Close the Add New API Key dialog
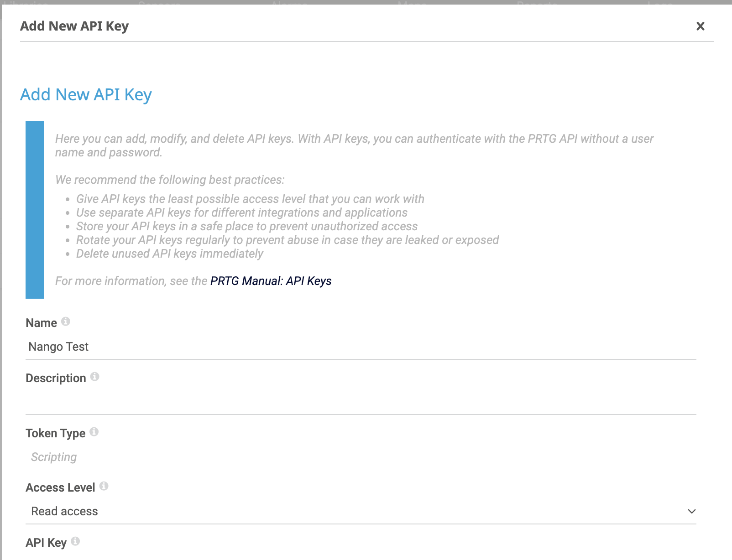Viewport: 732px width, 560px height. click(700, 26)
